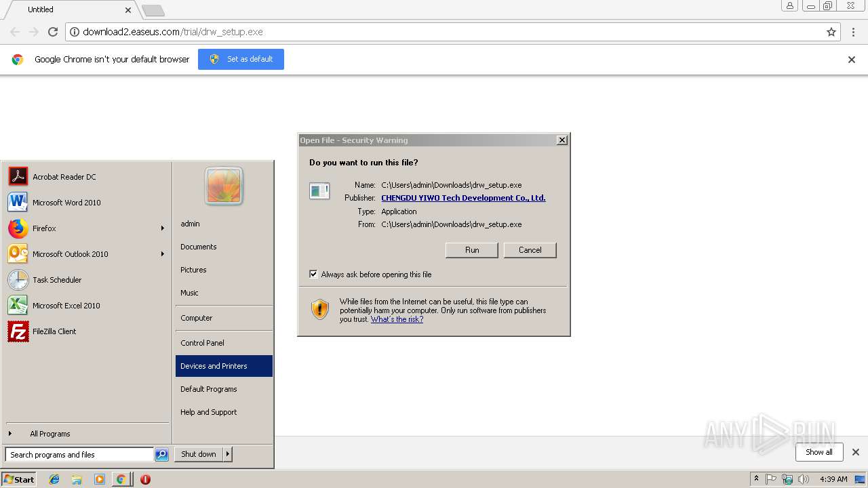Cancel the Open File security warning
The width and height of the screenshot is (868, 488).
click(530, 250)
